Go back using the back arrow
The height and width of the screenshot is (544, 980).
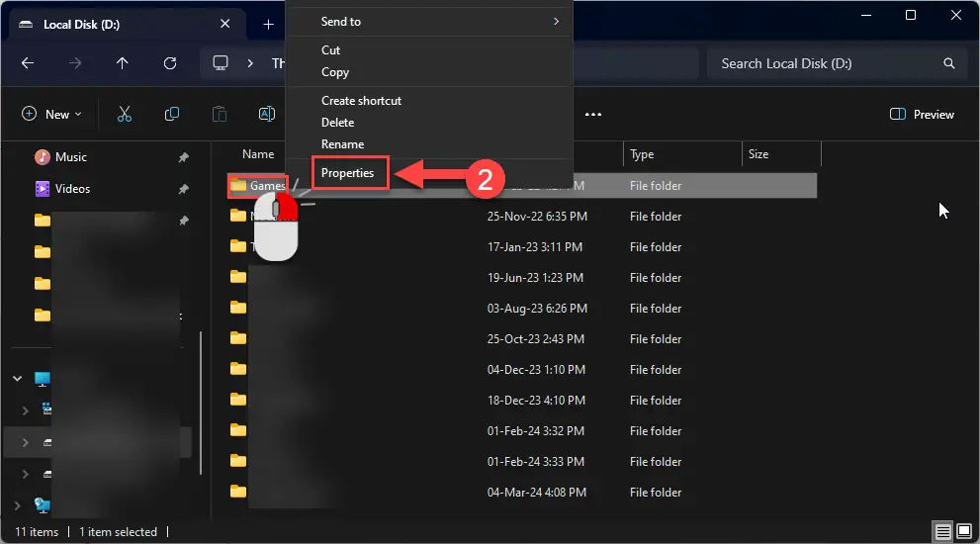point(28,63)
